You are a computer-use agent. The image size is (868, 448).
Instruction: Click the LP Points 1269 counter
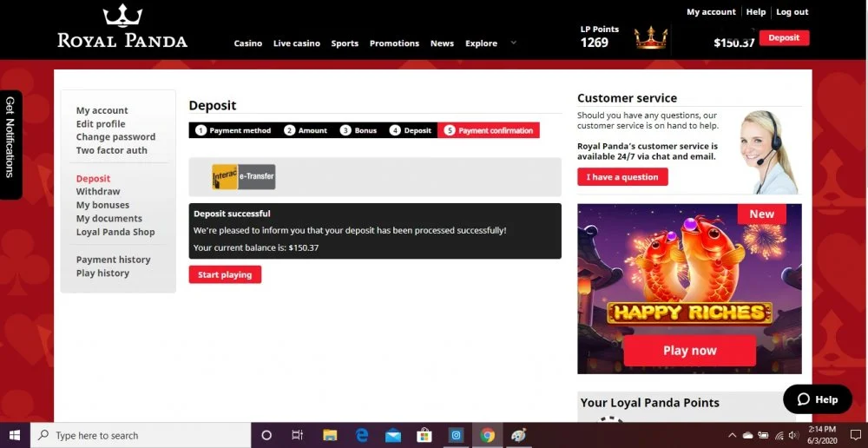pyautogui.click(x=600, y=36)
